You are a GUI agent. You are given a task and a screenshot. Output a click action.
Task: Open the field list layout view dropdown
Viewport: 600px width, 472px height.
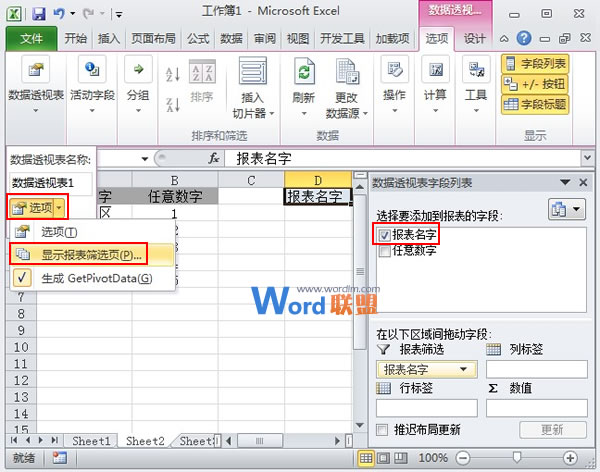pos(566,210)
